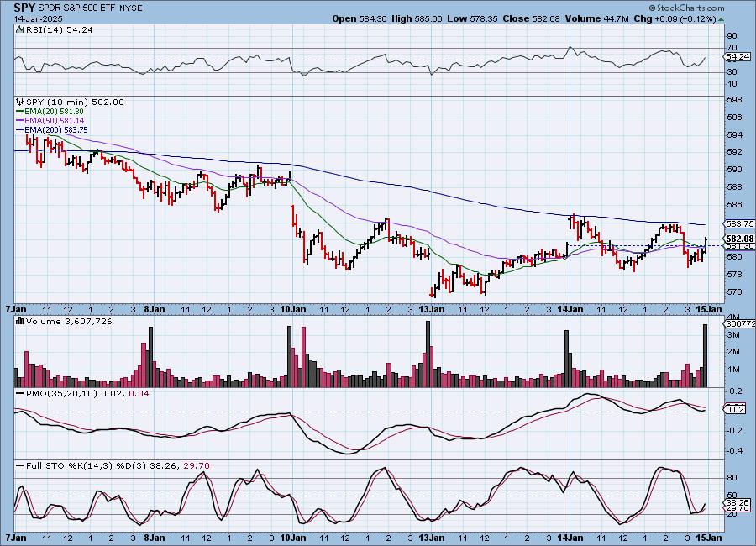
Task: Click the 581.30 EMA tag on right axis
Action: coord(739,246)
